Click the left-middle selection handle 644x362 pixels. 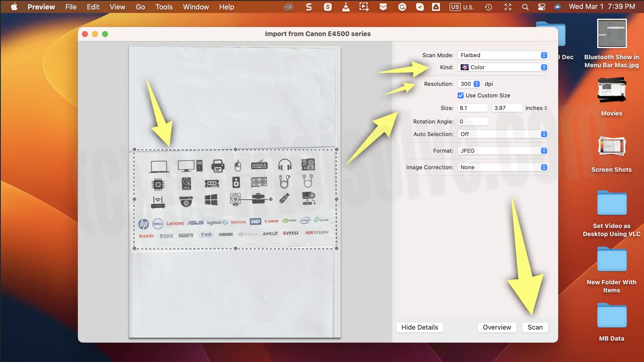coord(134,199)
